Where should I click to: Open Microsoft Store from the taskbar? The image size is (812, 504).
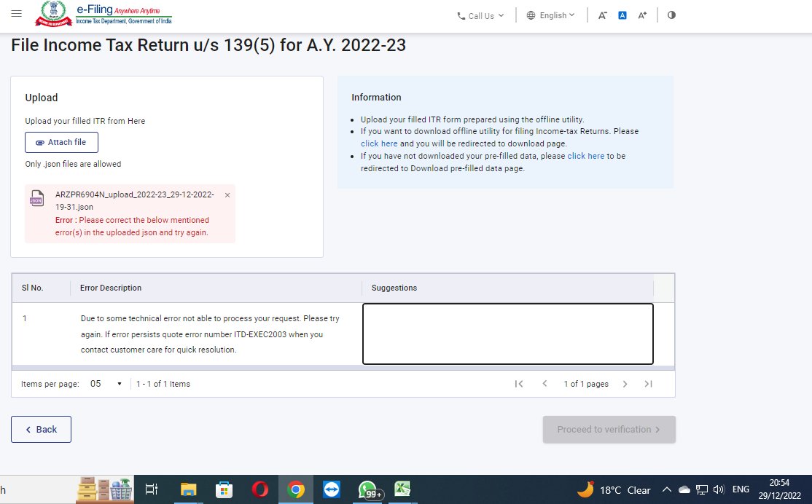pos(224,489)
